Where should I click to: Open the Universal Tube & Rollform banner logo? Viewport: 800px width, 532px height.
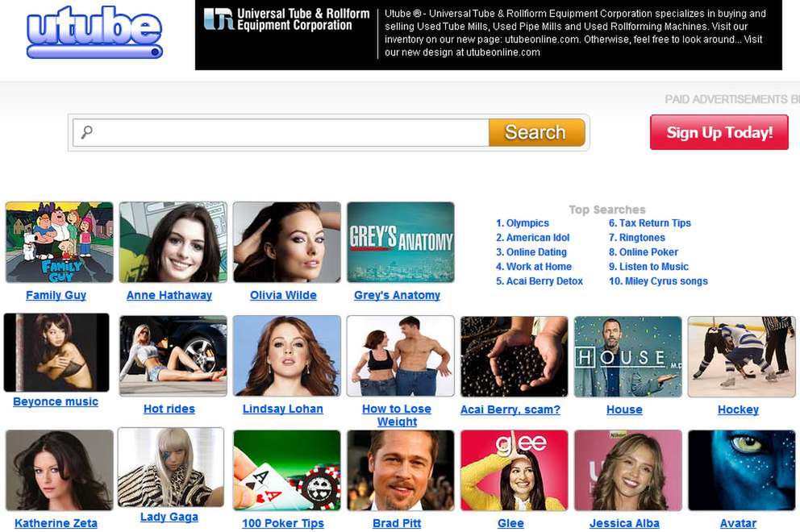287,19
